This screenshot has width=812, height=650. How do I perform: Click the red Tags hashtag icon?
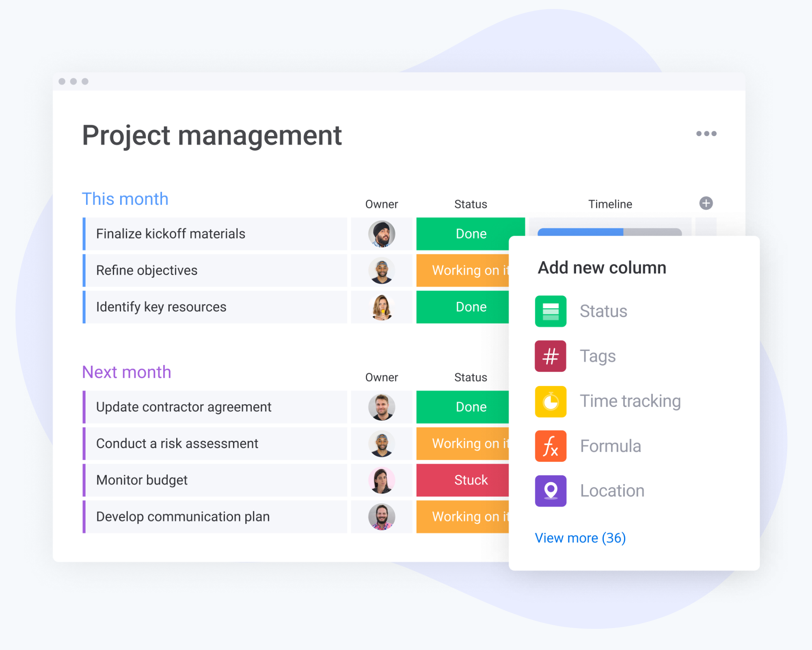[551, 356]
